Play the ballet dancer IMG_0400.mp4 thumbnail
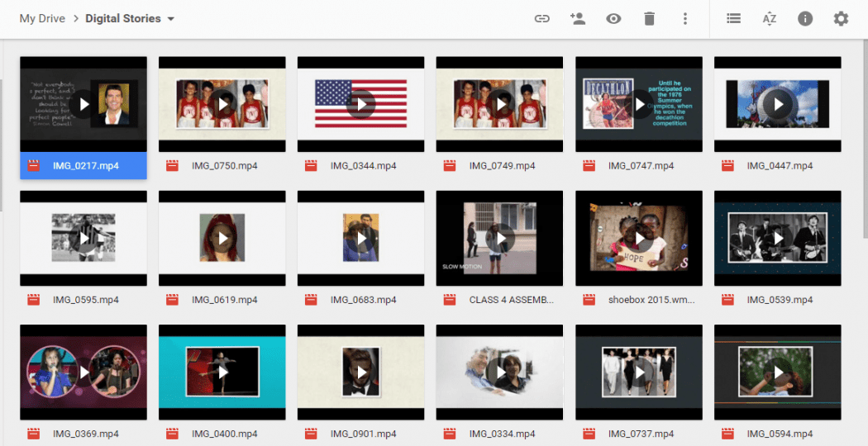Image resolution: width=868 pixels, height=446 pixels. 222,372
